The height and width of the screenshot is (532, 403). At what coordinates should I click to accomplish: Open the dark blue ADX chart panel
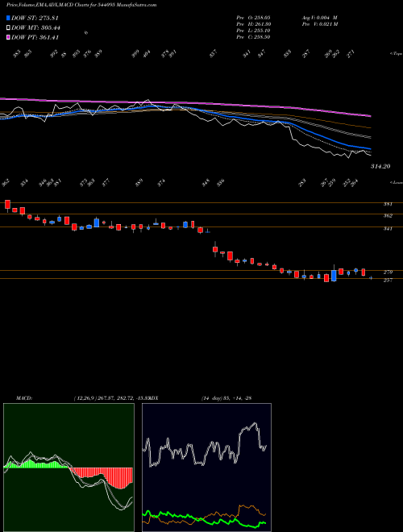206,468
